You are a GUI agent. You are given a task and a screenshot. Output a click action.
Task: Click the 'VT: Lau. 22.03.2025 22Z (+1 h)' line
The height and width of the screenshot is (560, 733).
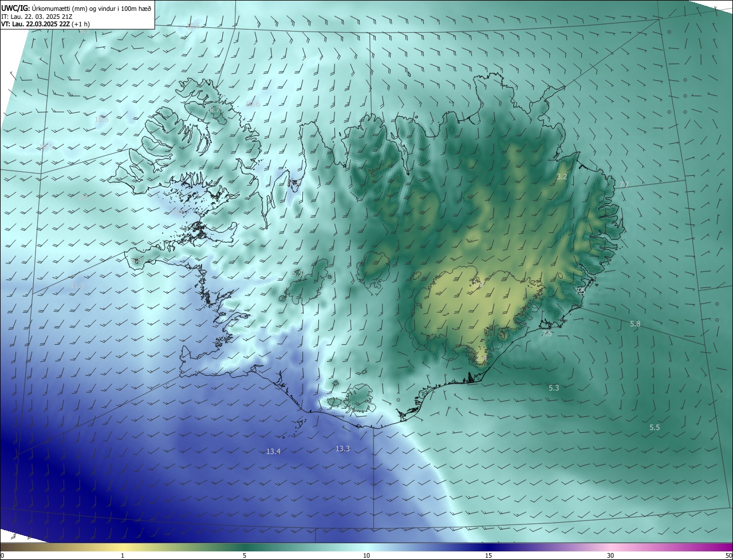[x=45, y=24]
